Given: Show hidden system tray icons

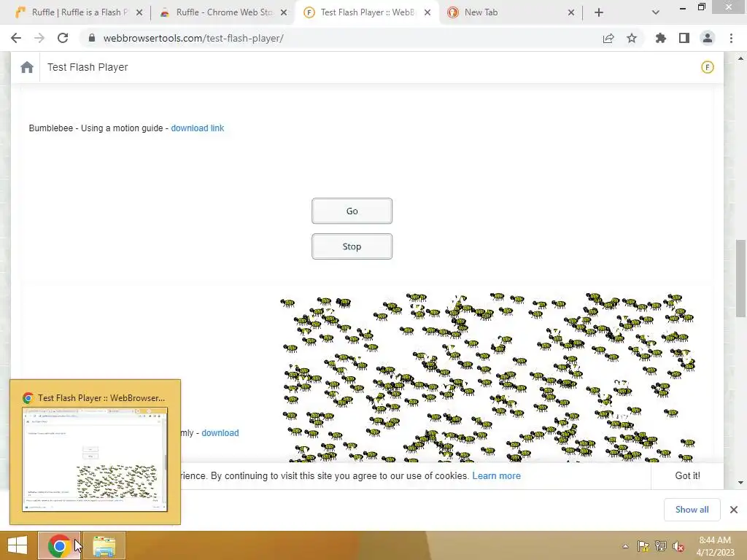Looking at the screenshot, I should (x=625, y=547).
